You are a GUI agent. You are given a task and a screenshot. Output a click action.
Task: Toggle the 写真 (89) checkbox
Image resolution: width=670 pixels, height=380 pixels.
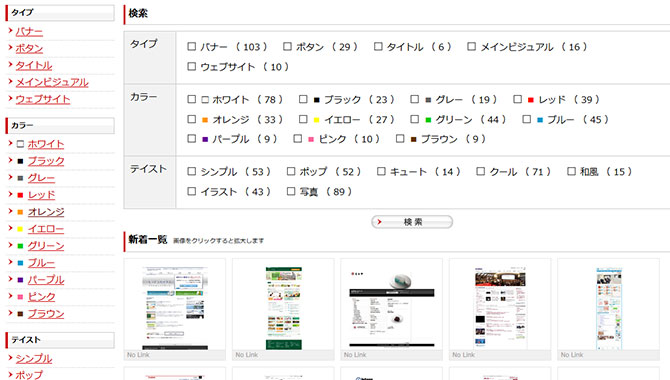point(291,191)
